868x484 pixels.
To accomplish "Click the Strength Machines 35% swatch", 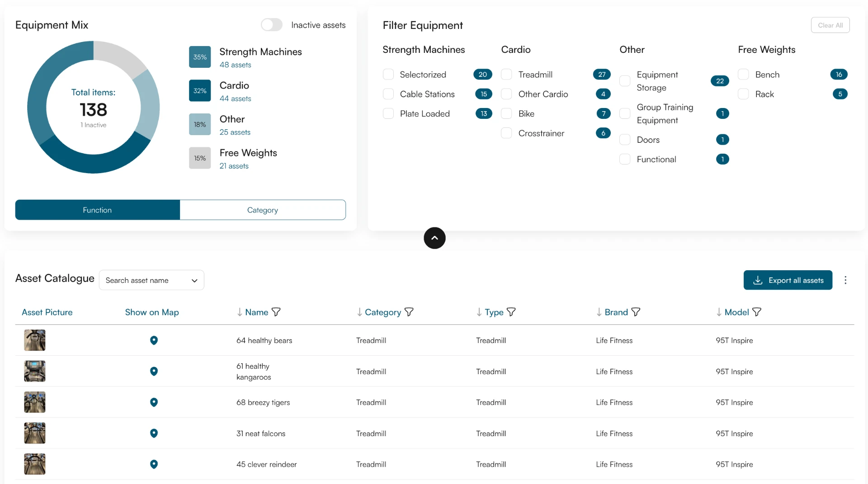I will pos(200,57).
